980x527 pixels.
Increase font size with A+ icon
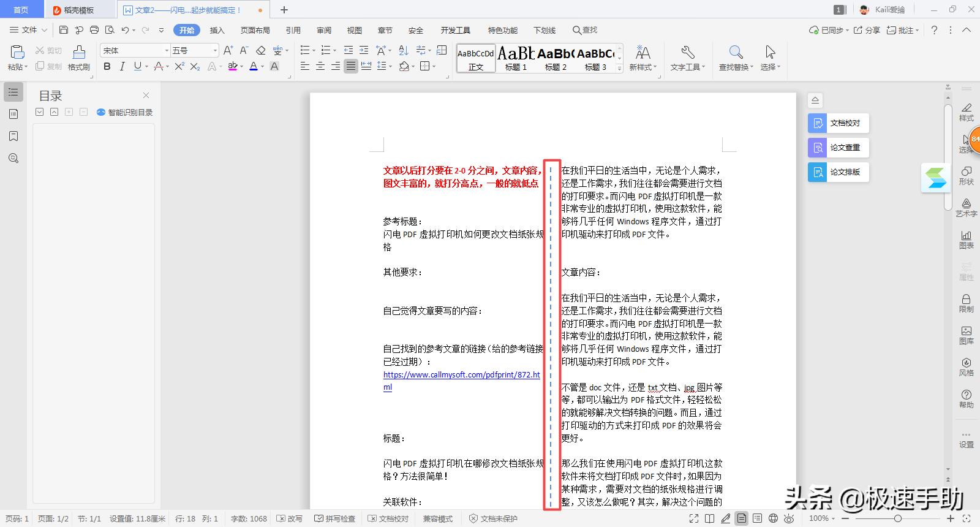pyautogui.click(x=228, y=50)
